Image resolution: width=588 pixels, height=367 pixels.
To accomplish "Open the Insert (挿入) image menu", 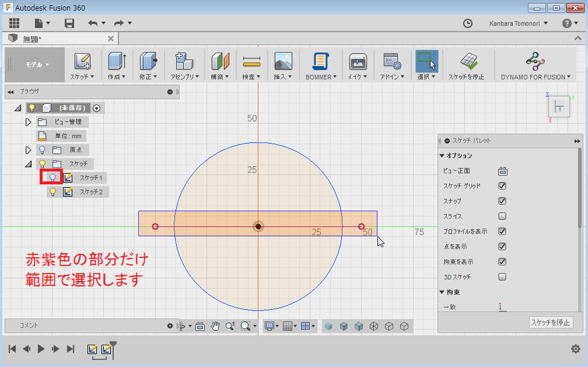I will 283,65.
